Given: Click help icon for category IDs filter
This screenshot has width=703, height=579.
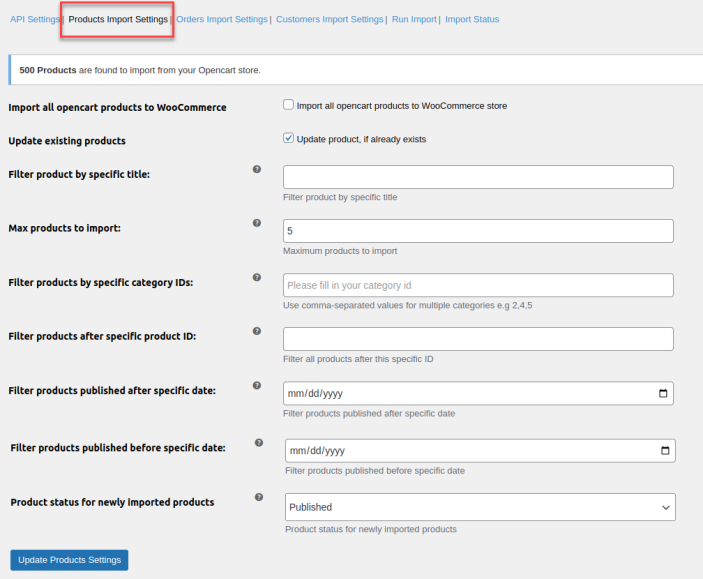Looking at the screenshot, I should (x=257, y=277).
